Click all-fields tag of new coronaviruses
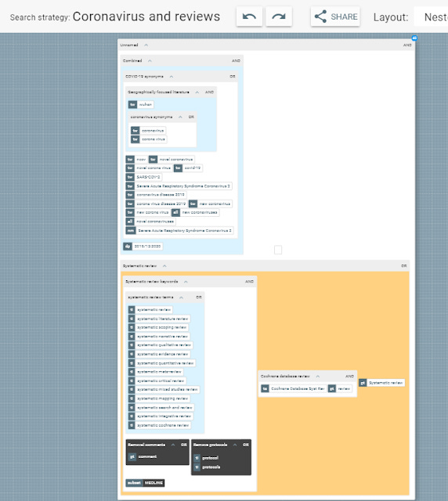The width and height of the screenshot is (448, 501). pos(175,212)
